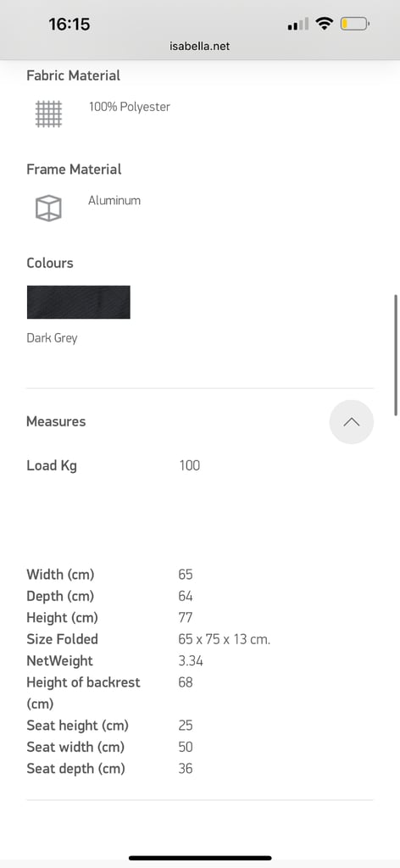Viewport: 400px width, 868px height.
Task: Click the Fabric Material heading
Action: (x=74, y=75)
